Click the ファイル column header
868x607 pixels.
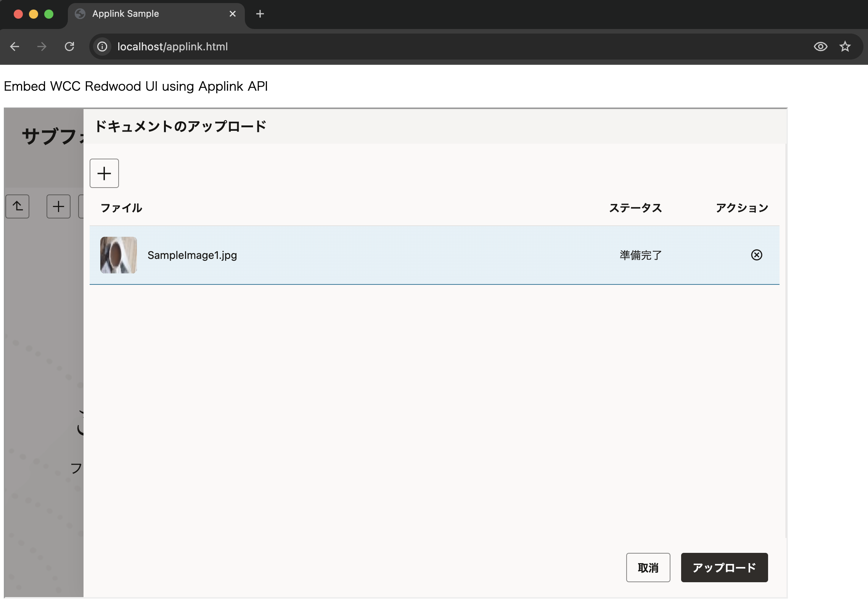tap(121, 208)
